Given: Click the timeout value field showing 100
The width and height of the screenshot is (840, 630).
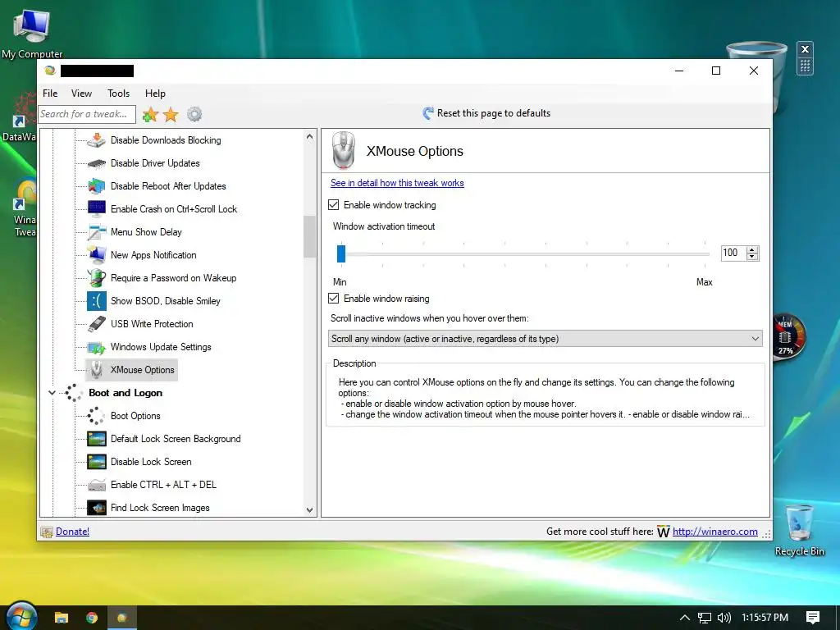Looking at the screenshot, I should click(x=733, y=253).
